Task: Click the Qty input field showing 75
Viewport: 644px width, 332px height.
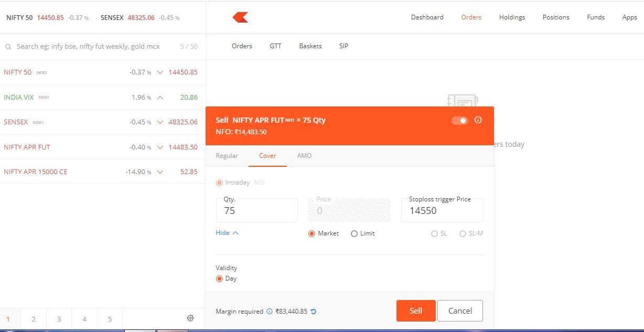Action: click(256, 210)
